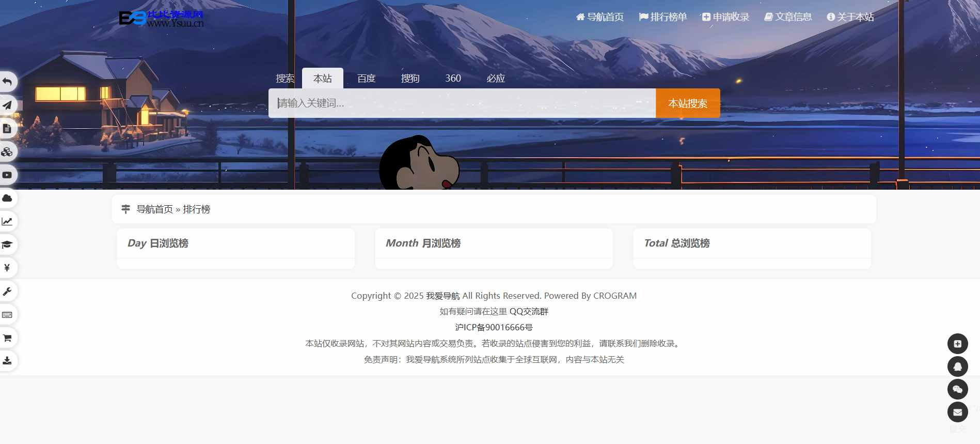Open 关于本站 in top navigation
The width and height of the screenshot is (980, 444).
tap(850, 17)
